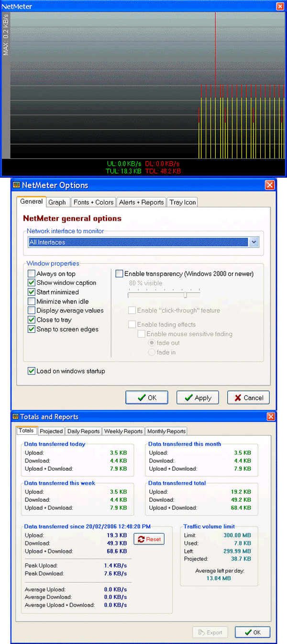Enable Minimize when idle
287x644 pixels.
point(32,302)
